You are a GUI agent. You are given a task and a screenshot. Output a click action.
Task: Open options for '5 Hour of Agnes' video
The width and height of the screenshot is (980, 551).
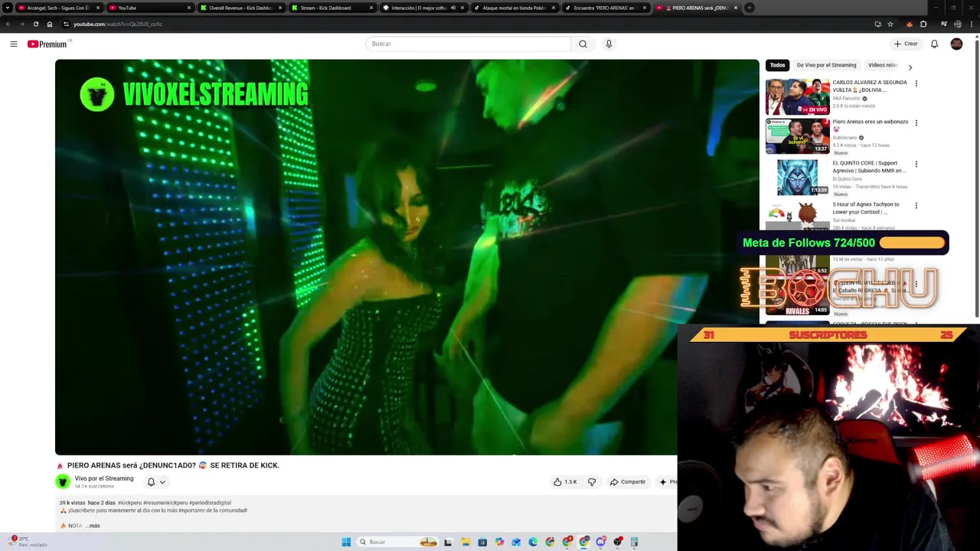[916, 205]
